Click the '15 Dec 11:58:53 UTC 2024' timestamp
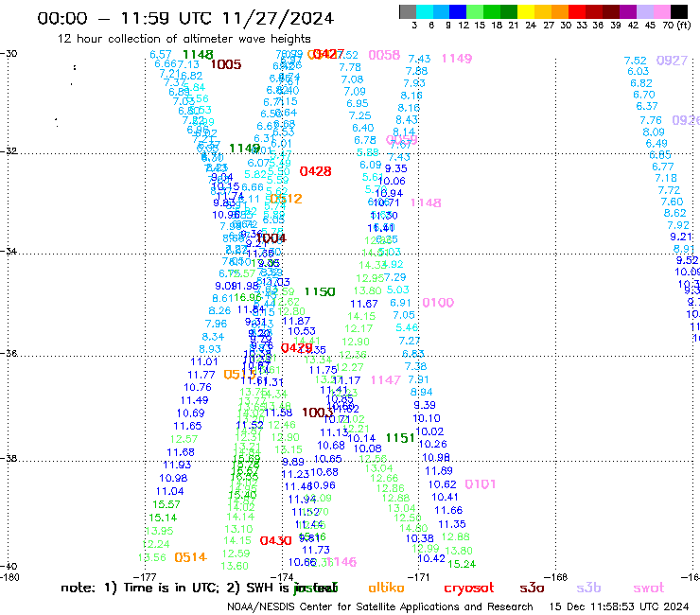700x615 pixels. click(x=619, y=606)
